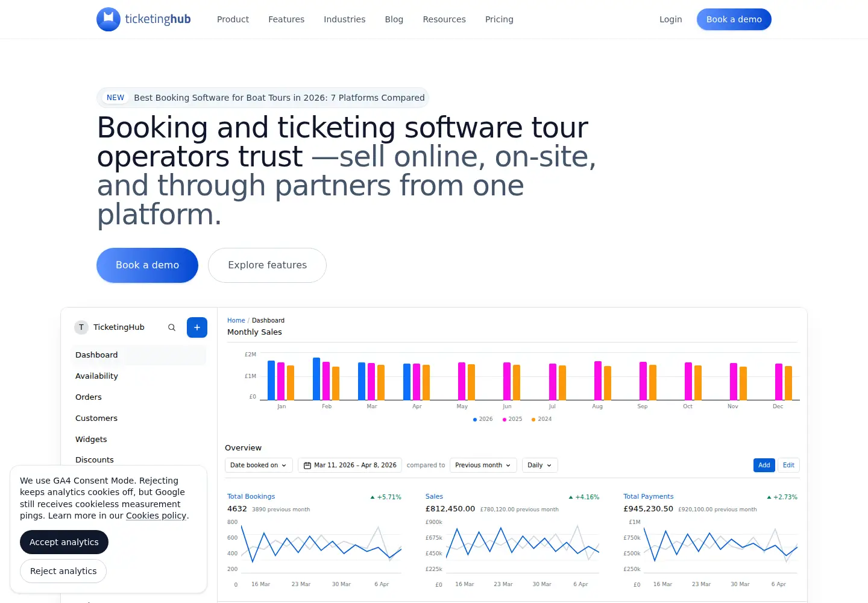Click the 2024 legend entry
The width and height of the screenshot is (868, 603).
point(541,419)
